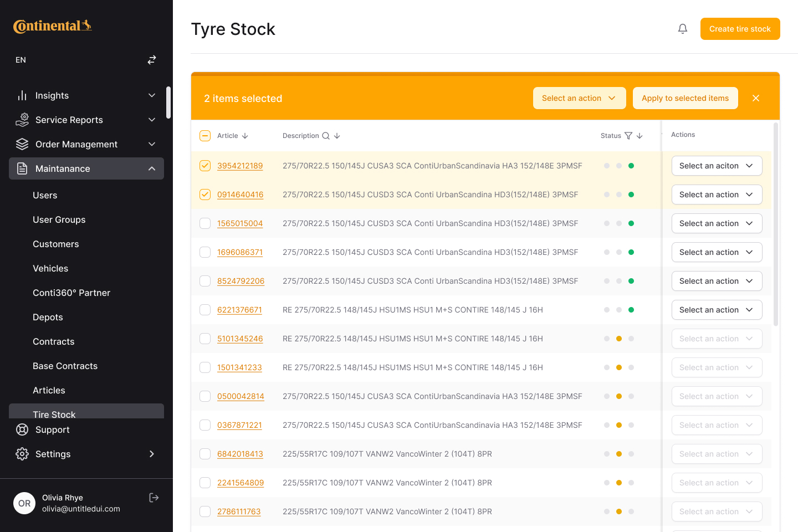Click the EN language label
The width and height of the screenshot is (798, 532).
pos(21,60)
